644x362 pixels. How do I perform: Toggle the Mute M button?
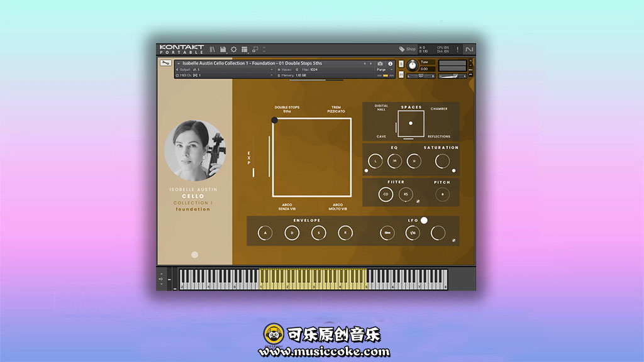[401, 75]
